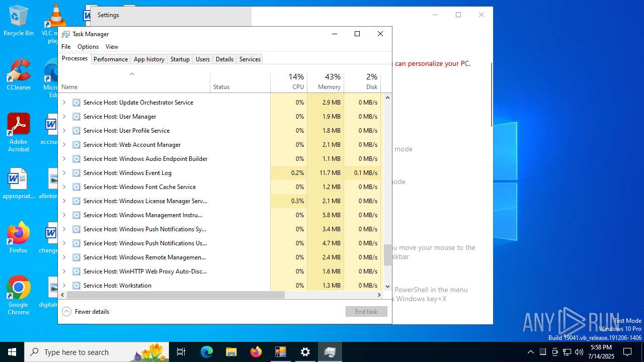Switch to the Performance tab
644x362 pixels.
(x=111, y=59)
